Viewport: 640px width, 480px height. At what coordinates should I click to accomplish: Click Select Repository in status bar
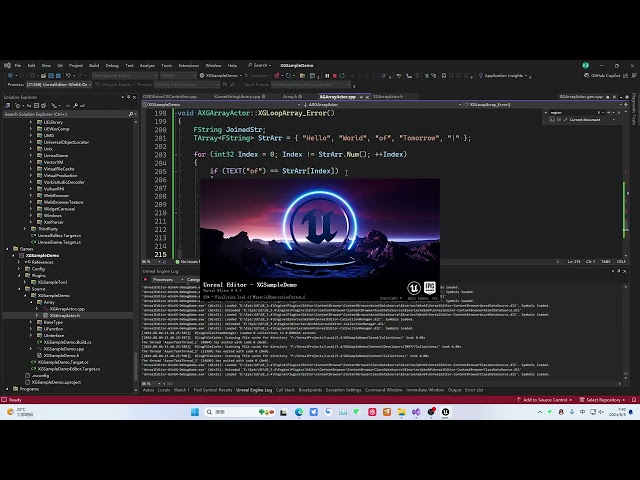click(602, 400)
